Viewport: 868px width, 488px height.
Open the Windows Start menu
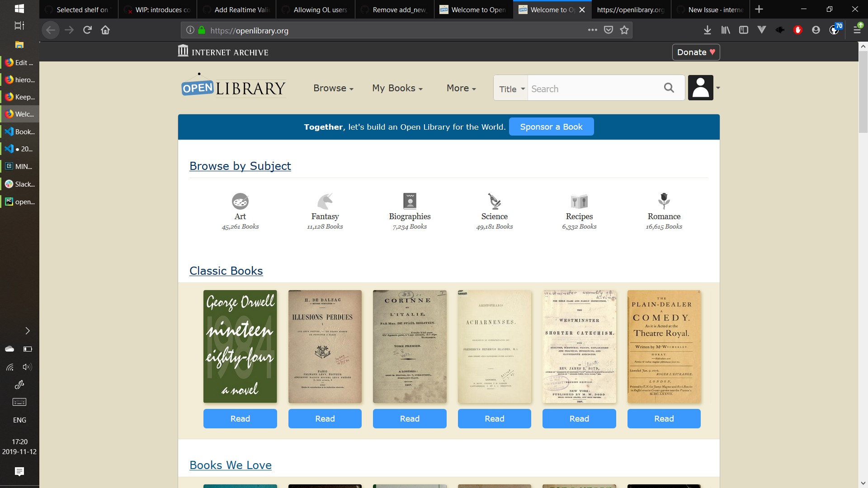pyautogui.click(x=19, y=9)
